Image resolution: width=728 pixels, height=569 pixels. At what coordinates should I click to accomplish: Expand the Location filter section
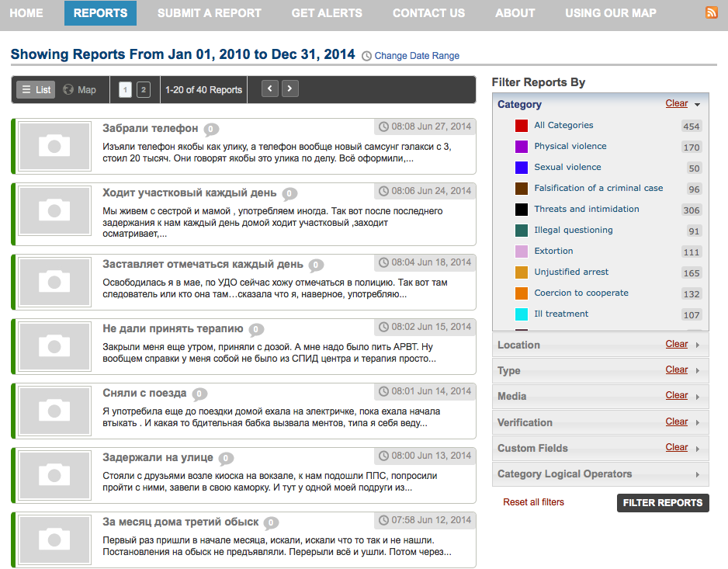click(697, 345)
